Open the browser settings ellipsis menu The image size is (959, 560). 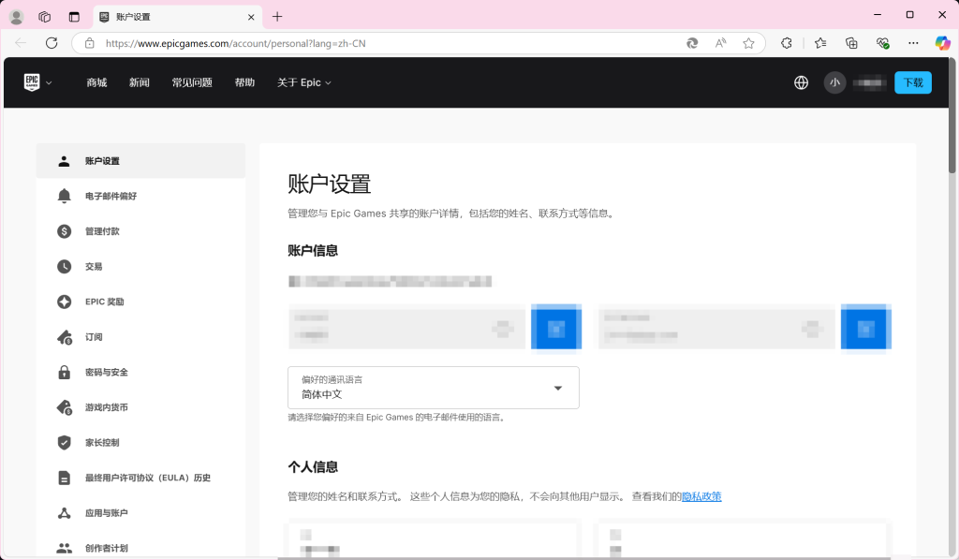click(913, 43)
